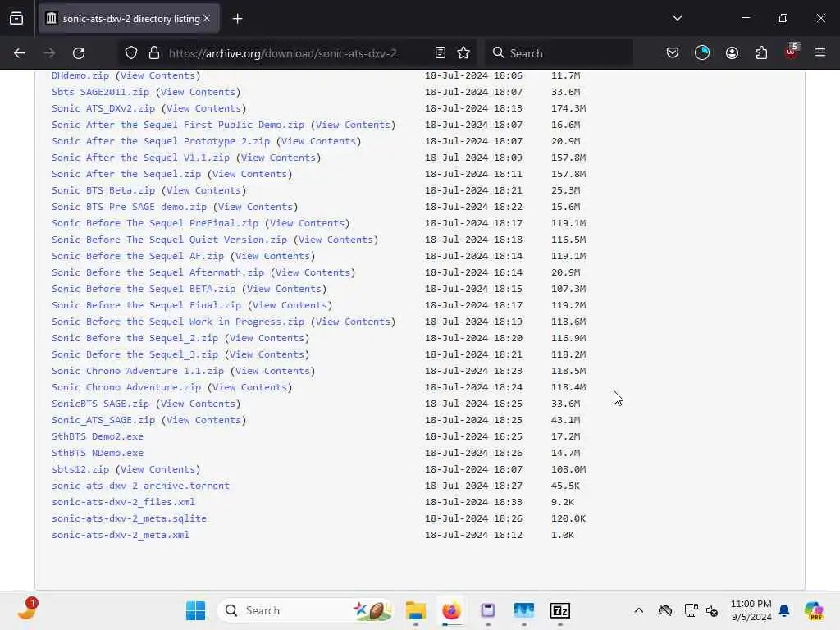Show hidden system tray icons
The height and width of the screenshot is (630, 840).
coord(638,610)
